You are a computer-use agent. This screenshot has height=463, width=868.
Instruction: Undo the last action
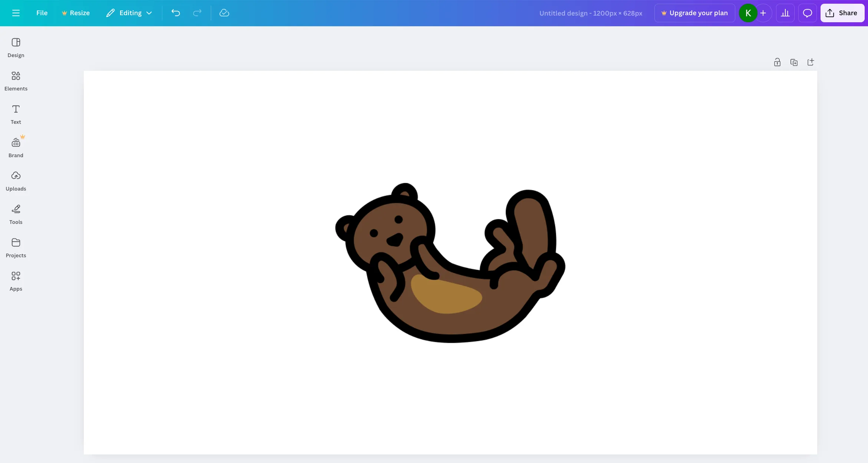pyautogui.click(x=175, y=13)
